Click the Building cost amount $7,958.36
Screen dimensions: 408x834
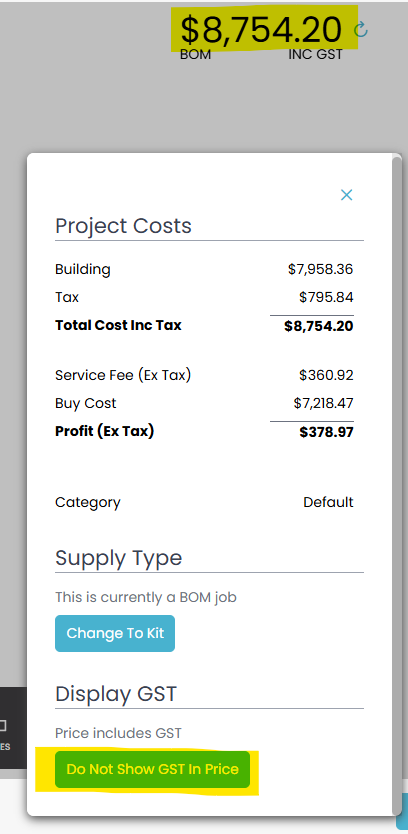coord(321,269)
